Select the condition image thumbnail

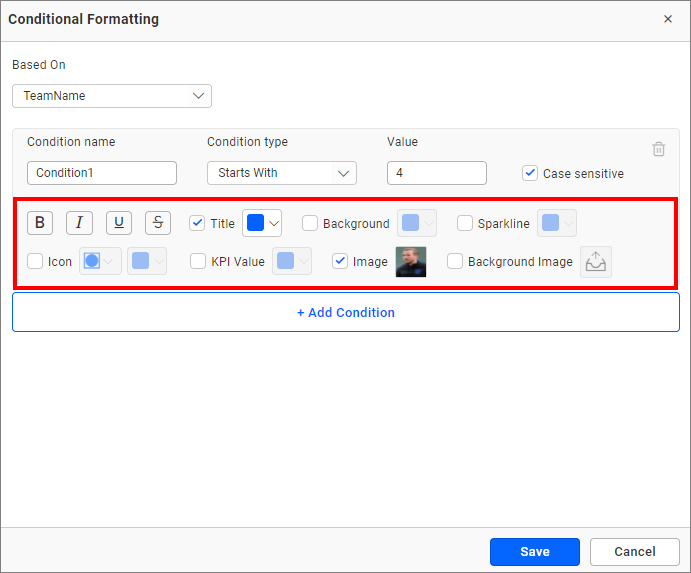(410, 261)
